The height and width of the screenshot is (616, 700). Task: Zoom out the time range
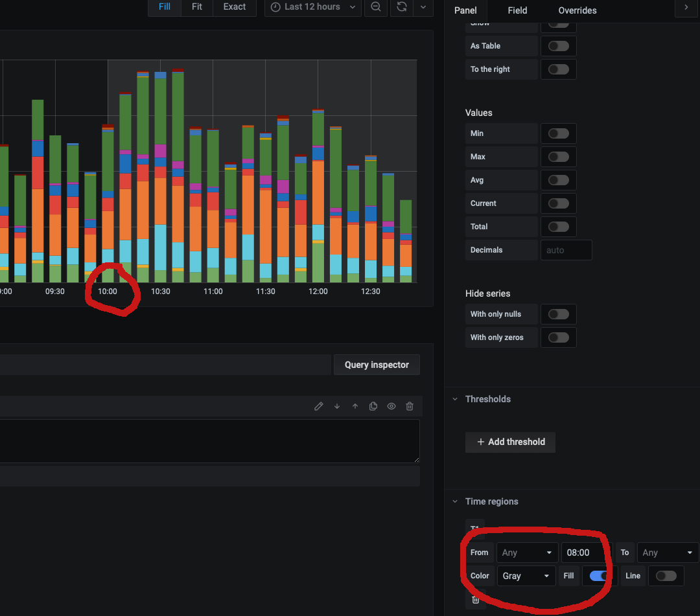[376, 8]
